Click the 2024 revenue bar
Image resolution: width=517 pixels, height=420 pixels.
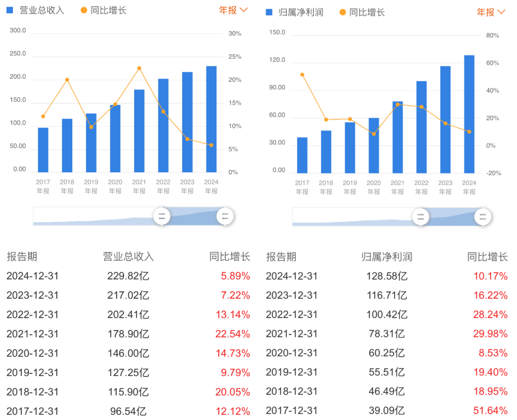point(211,119)
